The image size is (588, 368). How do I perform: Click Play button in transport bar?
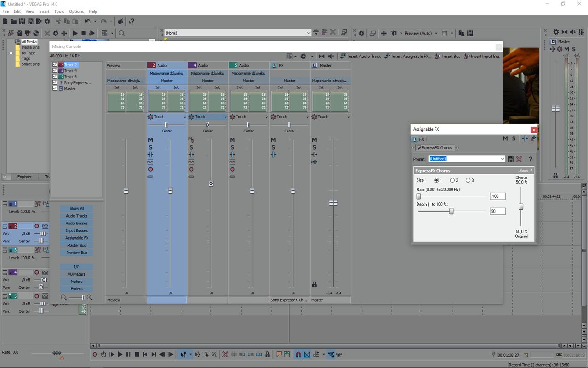tap(120, 354)
